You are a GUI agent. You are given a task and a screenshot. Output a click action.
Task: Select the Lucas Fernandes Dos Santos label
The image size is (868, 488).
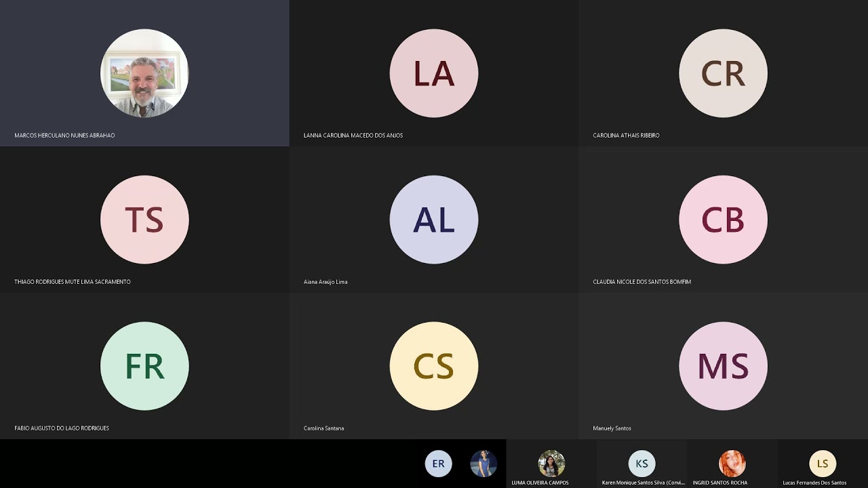(x=814, y=483)
